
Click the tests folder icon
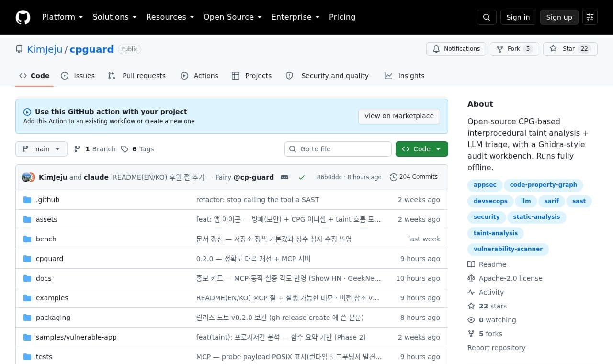27,357
